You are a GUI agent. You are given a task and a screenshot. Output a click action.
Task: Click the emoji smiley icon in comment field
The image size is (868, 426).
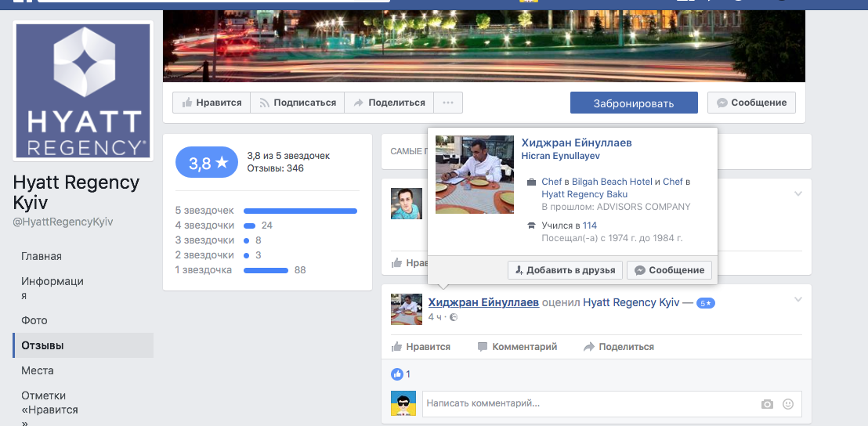pyautogui.click(x=787, y=404)
